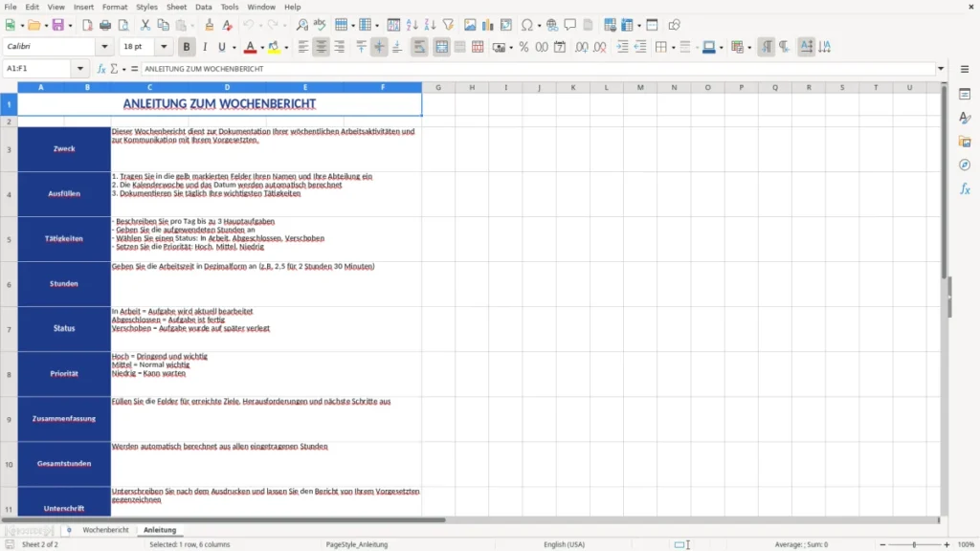Click the Copy icon
The width and height of the screenshot is (980, 551).
(163, 25)
